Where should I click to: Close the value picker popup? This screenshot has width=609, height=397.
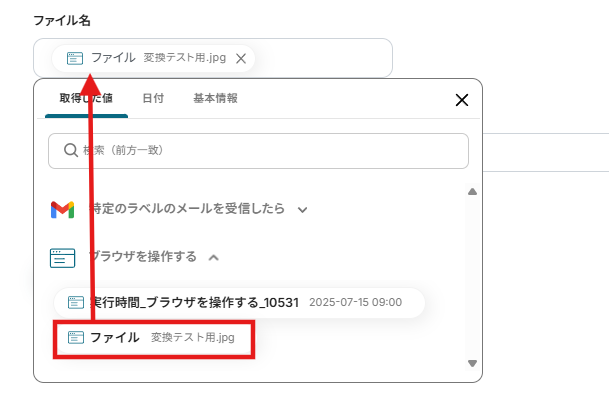462,100
